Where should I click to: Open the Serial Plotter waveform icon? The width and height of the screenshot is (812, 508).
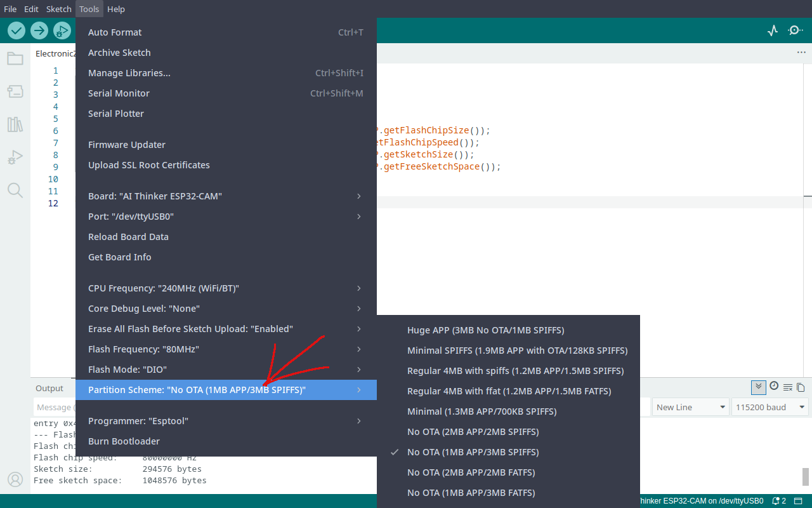[773, 30]
